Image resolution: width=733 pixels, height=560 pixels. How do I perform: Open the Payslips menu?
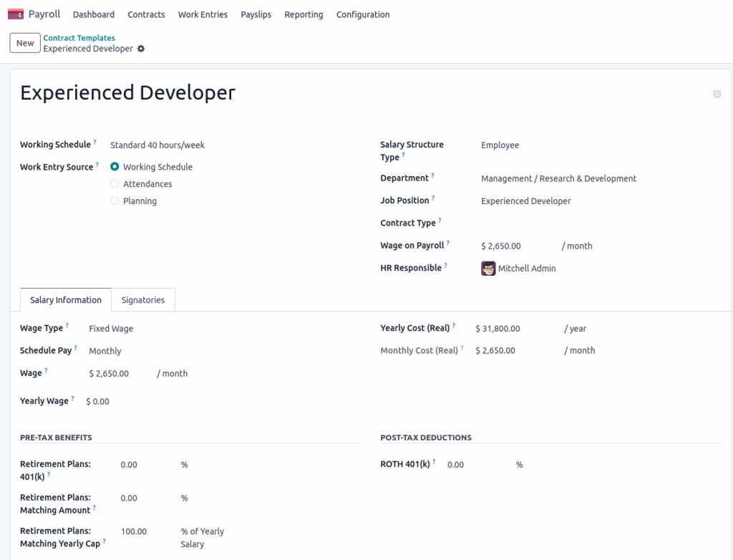256,14
